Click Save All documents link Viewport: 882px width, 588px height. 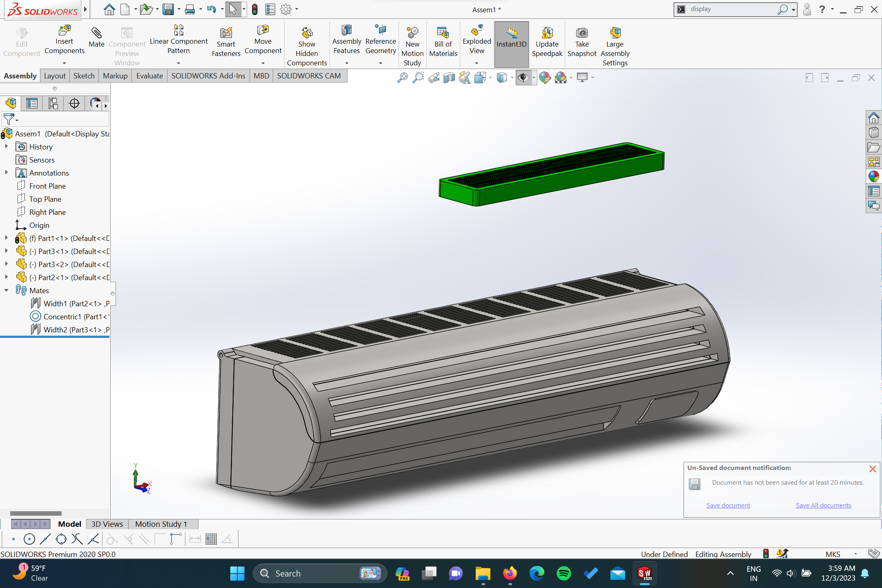pos(823,505)
